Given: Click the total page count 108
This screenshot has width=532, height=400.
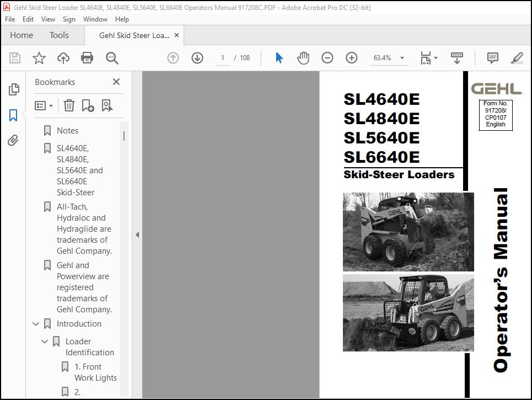Looking at the screenshot, I should tap(245, 58).
